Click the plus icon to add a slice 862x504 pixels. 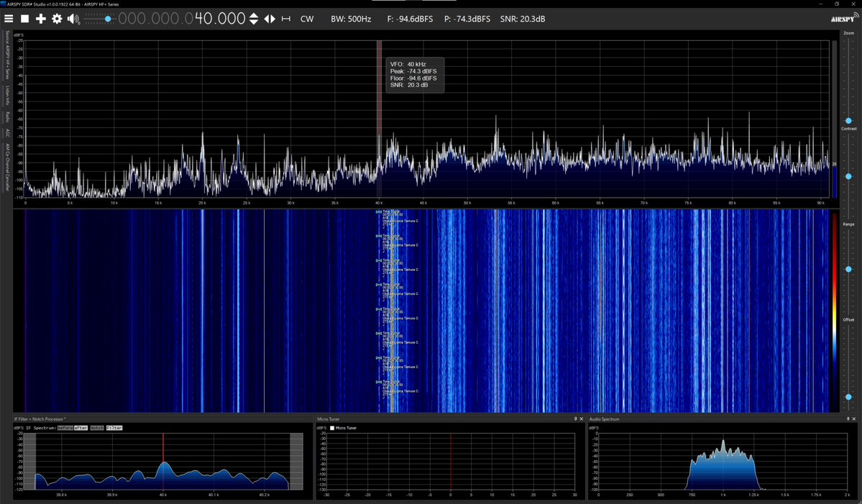pyautogui.click(x=41, y=19)
